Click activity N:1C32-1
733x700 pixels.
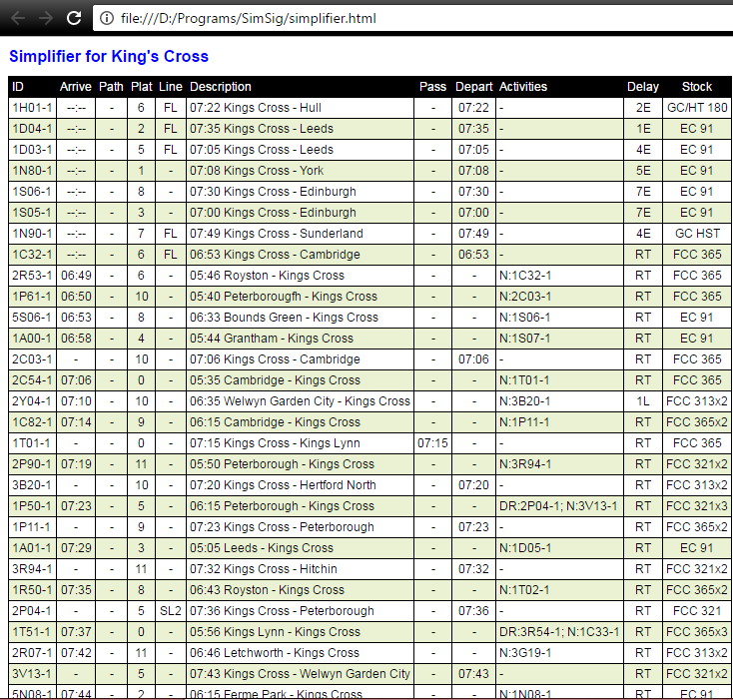coord(525,276)
